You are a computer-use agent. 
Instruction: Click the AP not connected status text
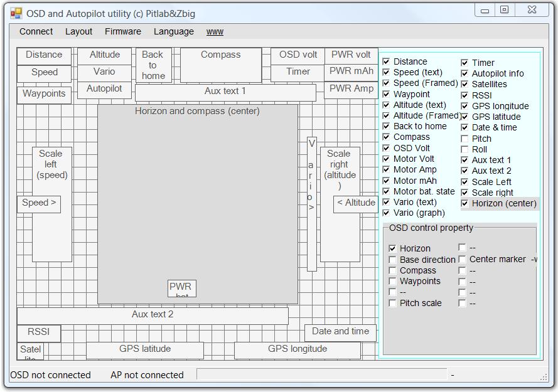click(147, 375)
